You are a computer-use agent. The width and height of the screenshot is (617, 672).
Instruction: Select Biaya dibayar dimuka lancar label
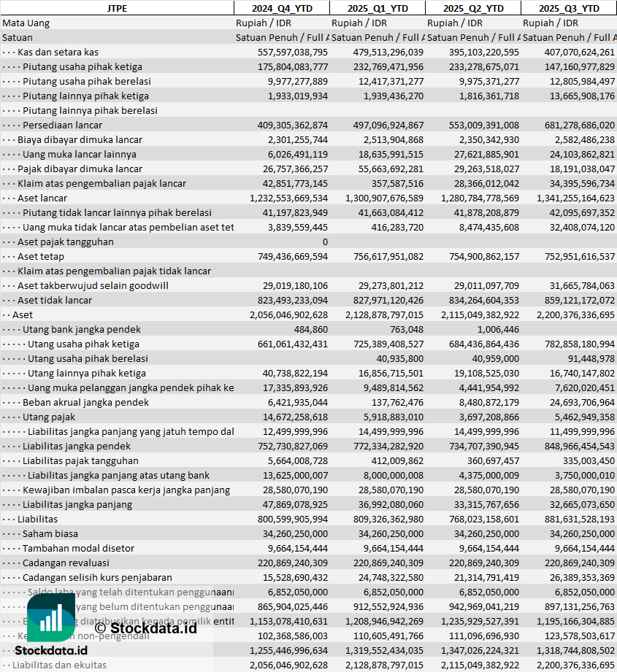(80, 139)
